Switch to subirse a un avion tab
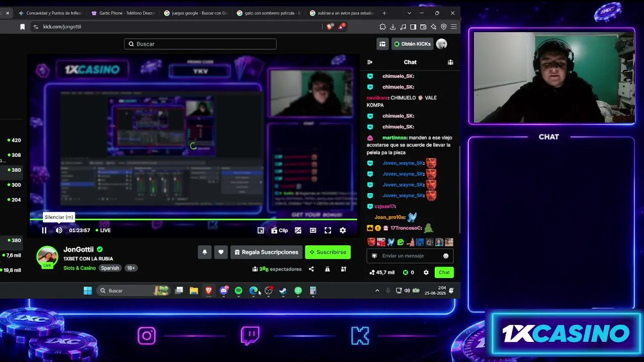The image size is (644, 362). (x=341, y=13)
